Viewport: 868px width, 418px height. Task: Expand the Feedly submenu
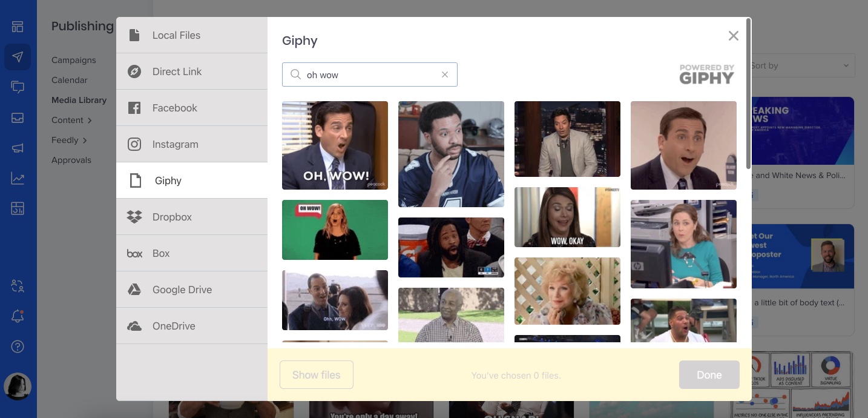(x=69, y=140)
